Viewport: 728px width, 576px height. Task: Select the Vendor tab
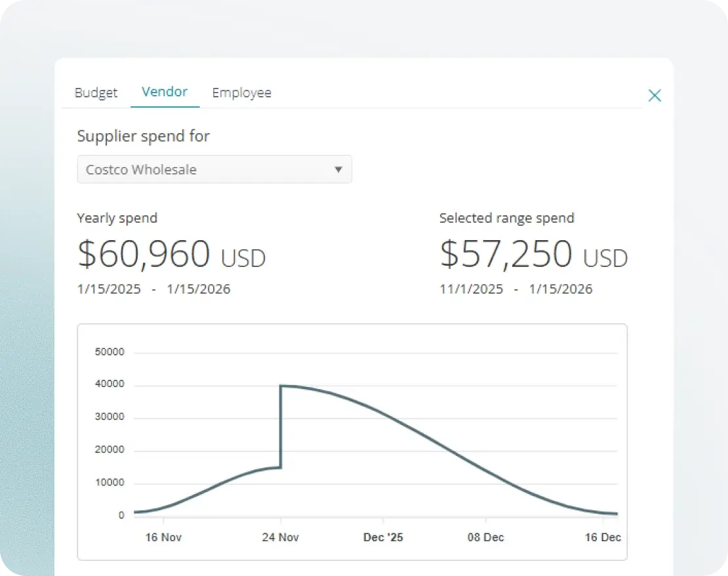tap(165, 91)
